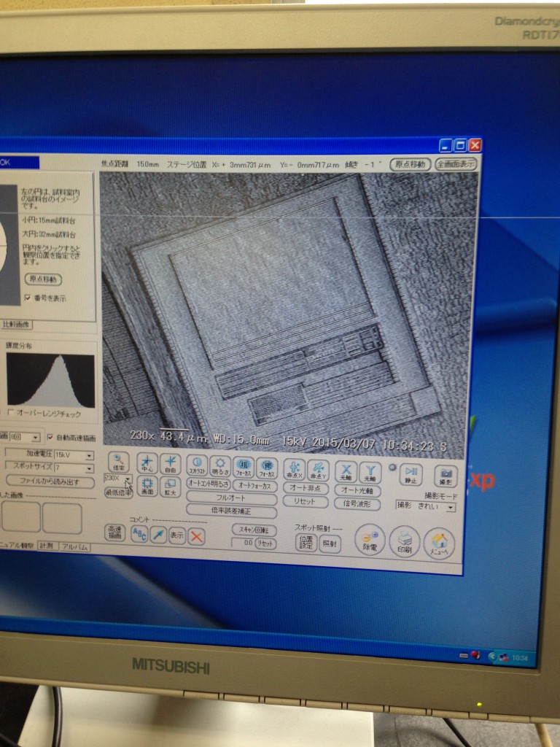
Task: Click the 信号波形 signal waveform button
Action: tap(357, 503)
